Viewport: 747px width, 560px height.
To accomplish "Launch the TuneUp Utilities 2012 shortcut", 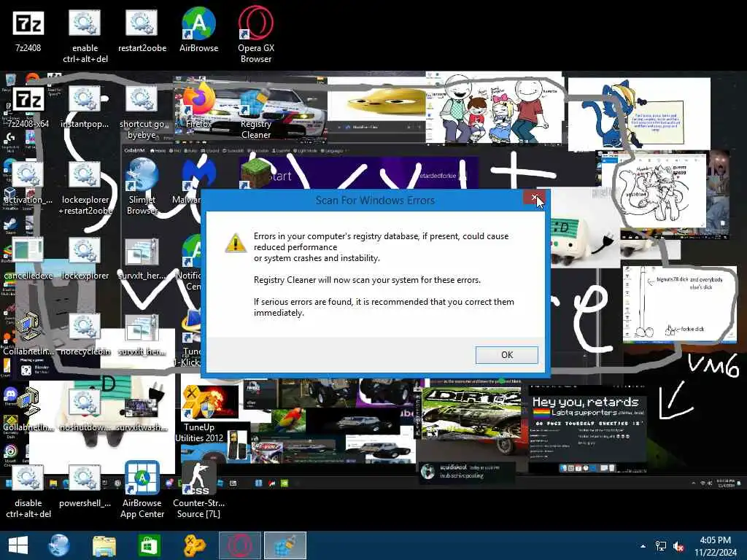I will 198,415.
